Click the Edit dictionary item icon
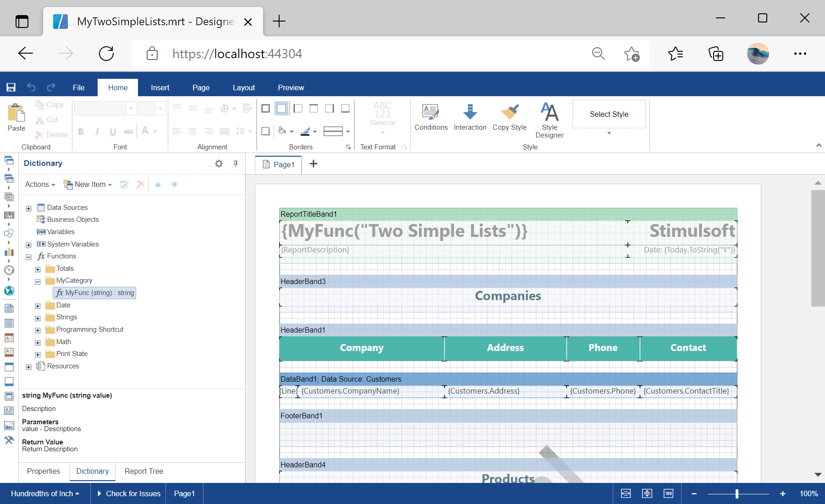825x504 pixels. [x=124, y=185]
